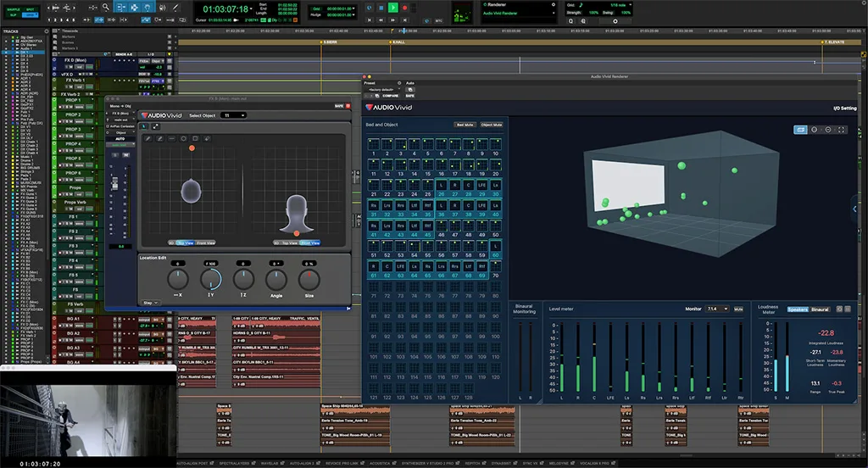The image size is (868, 468).
Task: Toggle monitor Mute beside 7.1.4
Action: point(738,309)
